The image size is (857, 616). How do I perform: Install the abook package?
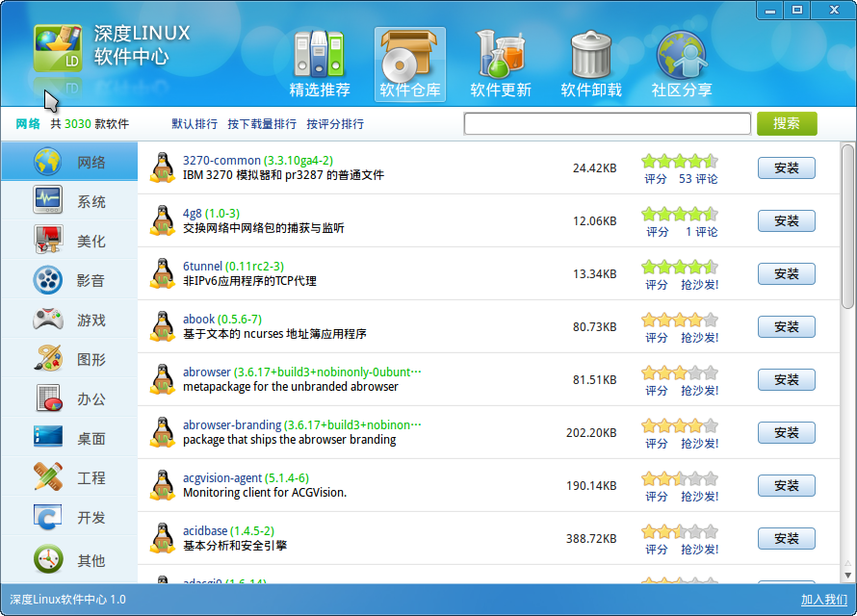point(787,327)
